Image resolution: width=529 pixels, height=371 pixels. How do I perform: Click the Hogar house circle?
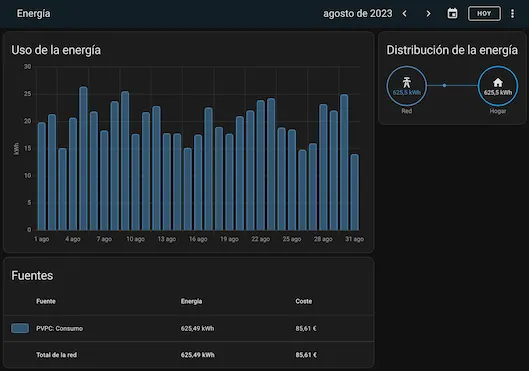(498, 86)
